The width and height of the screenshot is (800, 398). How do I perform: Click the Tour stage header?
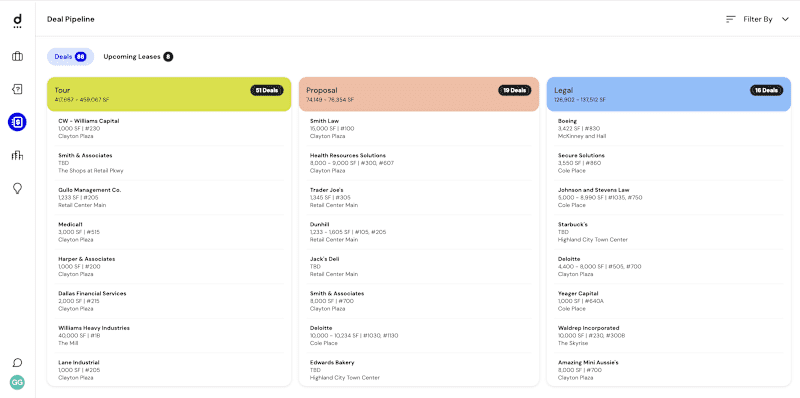pyautogui.click(x=169, y=94)
